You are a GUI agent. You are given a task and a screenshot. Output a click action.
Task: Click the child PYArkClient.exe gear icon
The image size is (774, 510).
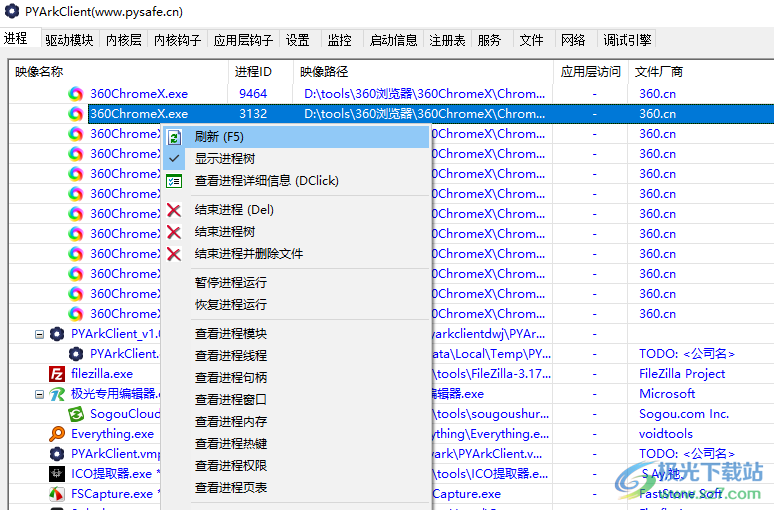pos(76,353)
